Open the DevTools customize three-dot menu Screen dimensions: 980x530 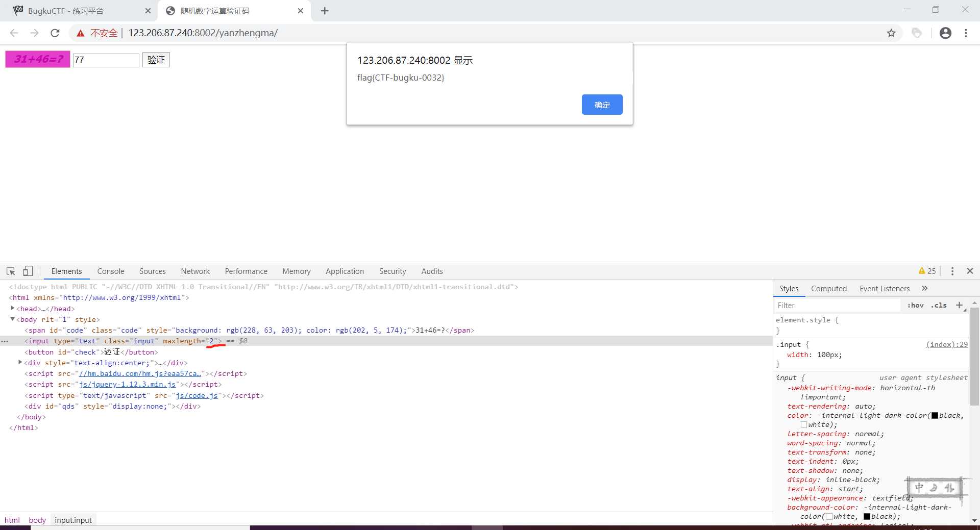click(x=952, y=271)
